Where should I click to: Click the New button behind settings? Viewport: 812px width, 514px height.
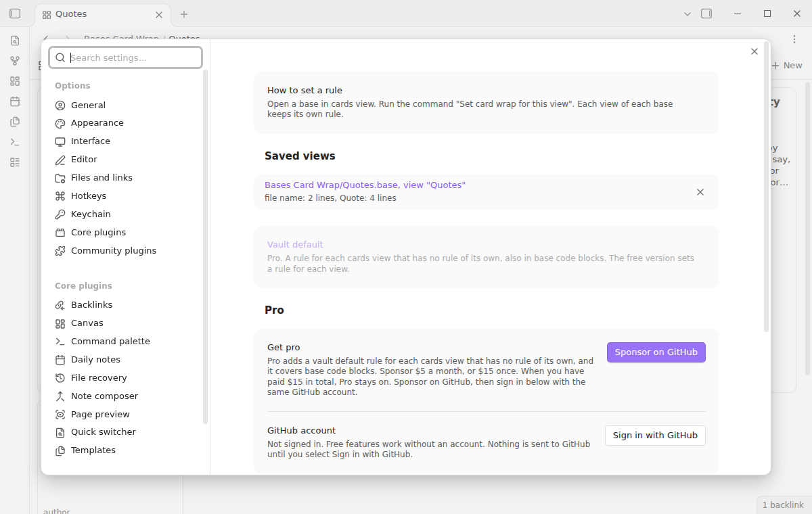787,66
